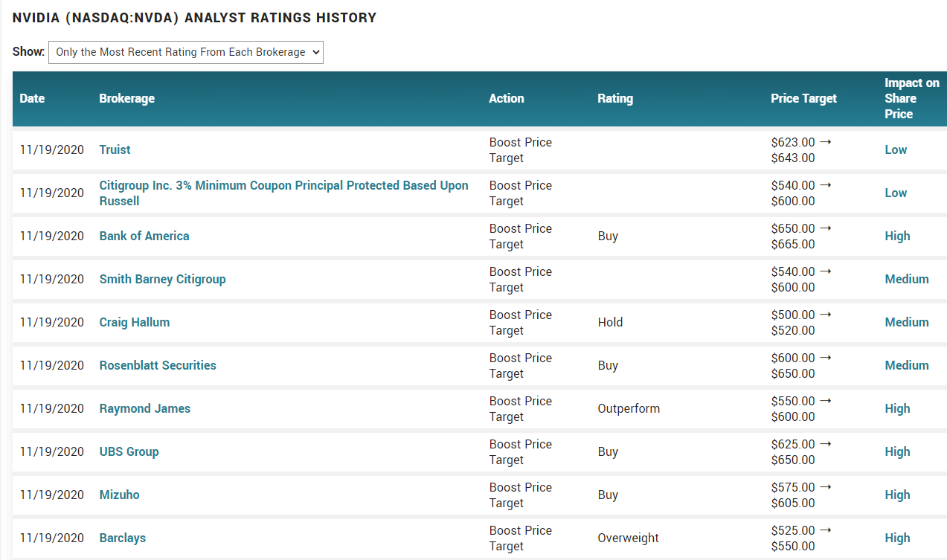Click the Impact on Share Price header
The width and height of the screenshot is (947, 560).
point(912,98)
